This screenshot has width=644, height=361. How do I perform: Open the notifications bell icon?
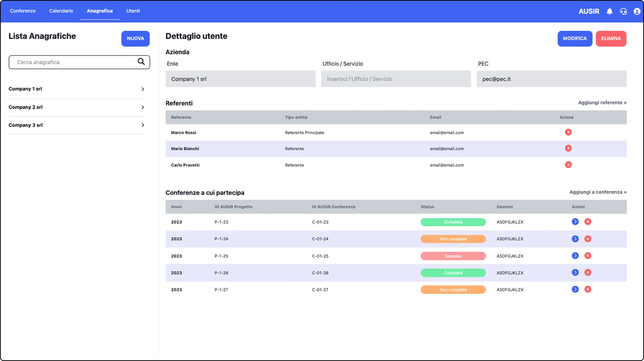[x=610, y=11]
